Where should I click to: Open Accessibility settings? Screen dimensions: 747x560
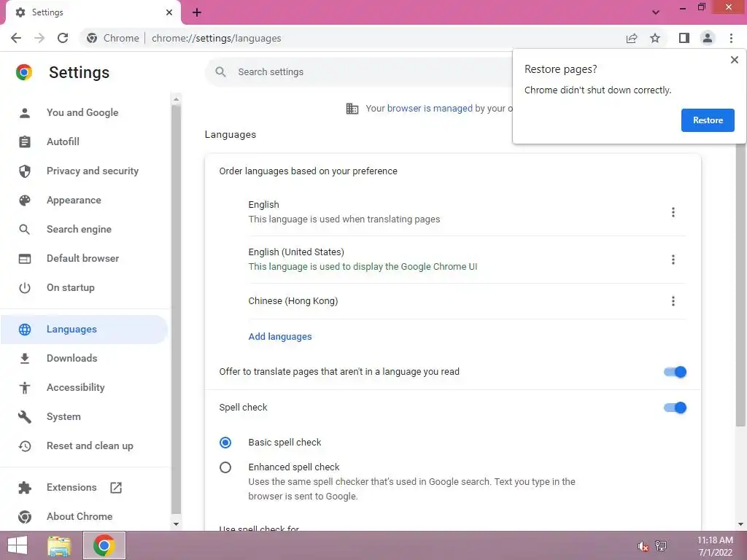pos(76,388)
